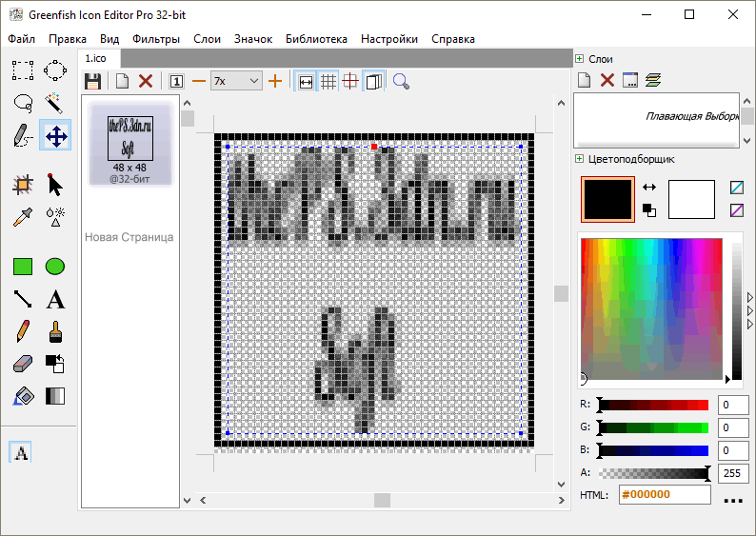Open the Значок menu
Viewport: 756px width, 536px height.
click(253, 39)
